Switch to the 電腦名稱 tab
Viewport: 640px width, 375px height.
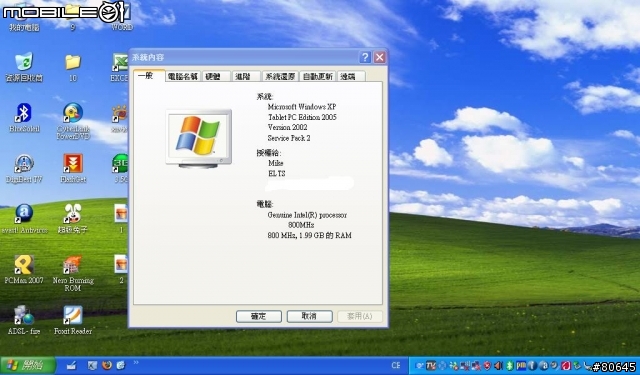[183, 76]
